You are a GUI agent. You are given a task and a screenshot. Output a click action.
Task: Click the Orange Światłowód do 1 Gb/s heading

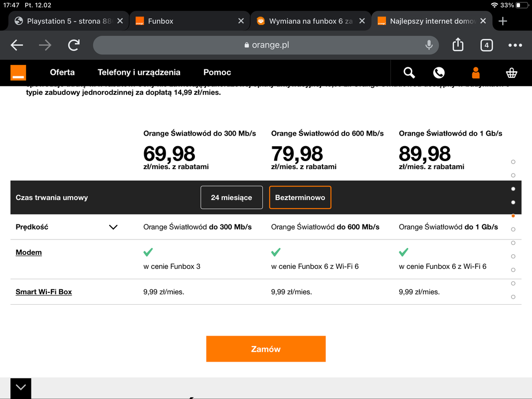pos(450,133)
